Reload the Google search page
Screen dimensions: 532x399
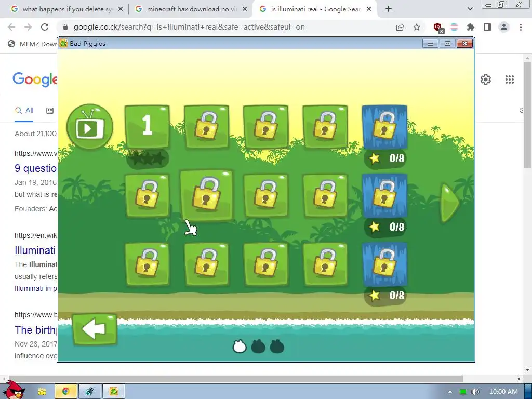[x=45, y=27]
